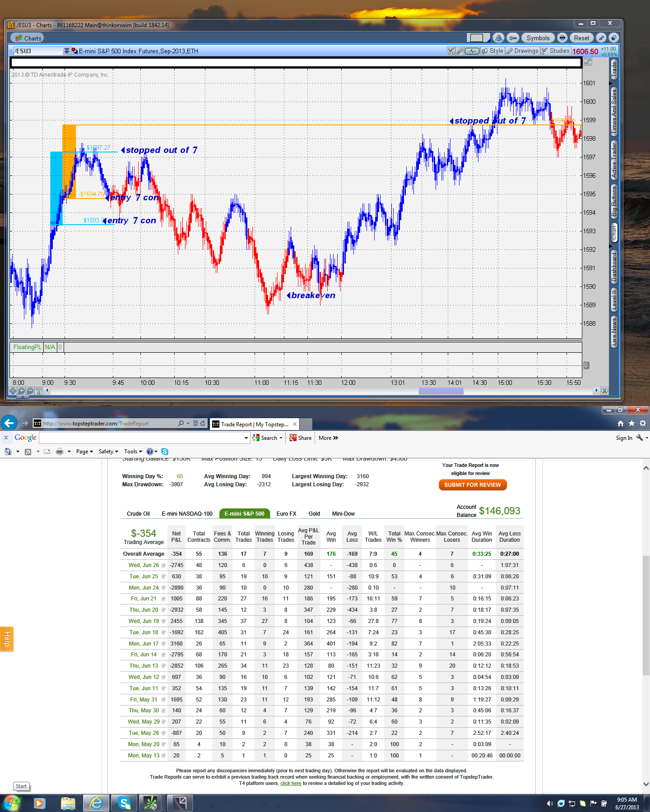
Task: Open the Style dropdown menu
Action: pyautogui.click(x=492, y=51)
